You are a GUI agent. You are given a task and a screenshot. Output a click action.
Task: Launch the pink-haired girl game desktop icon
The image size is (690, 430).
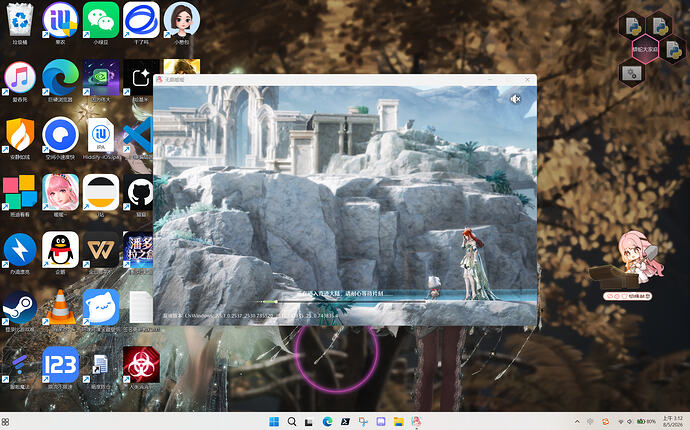tap(60, 192)
